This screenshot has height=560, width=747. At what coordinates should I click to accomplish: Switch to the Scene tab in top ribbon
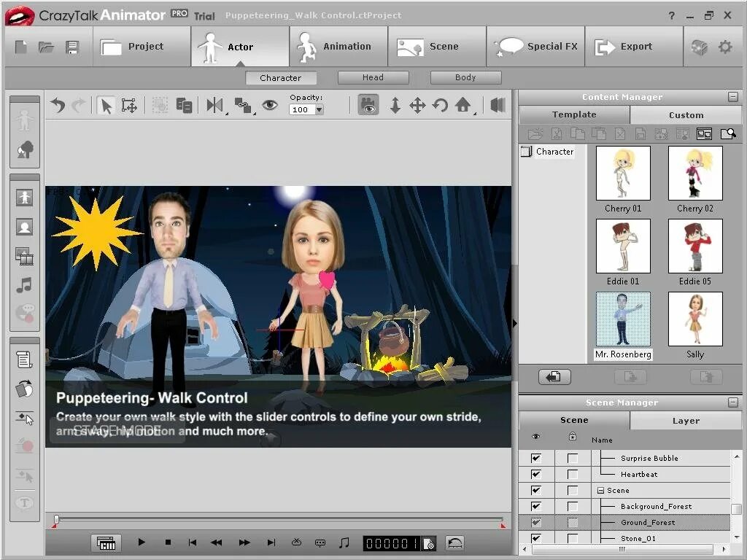click(x=437, y=46)
